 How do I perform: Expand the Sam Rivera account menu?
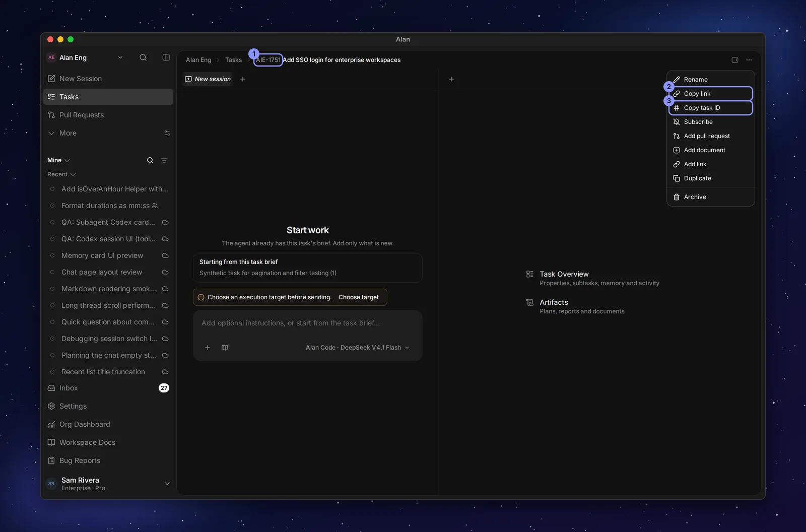(167, 484)
